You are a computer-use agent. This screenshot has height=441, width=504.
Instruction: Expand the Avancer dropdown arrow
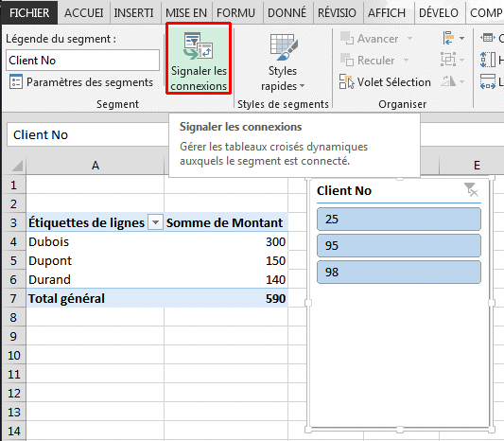tap(409, 38)
